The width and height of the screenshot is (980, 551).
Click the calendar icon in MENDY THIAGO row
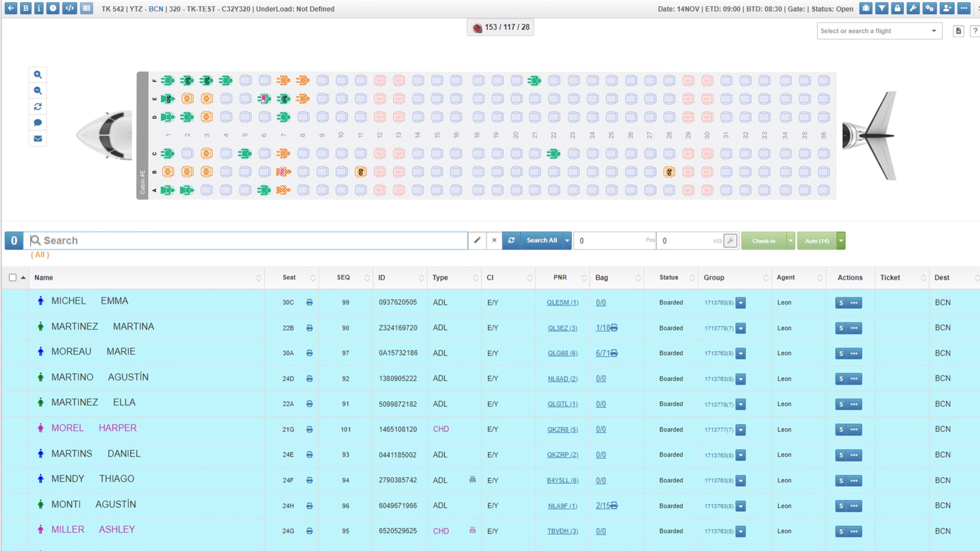click(x=473, y=480)
